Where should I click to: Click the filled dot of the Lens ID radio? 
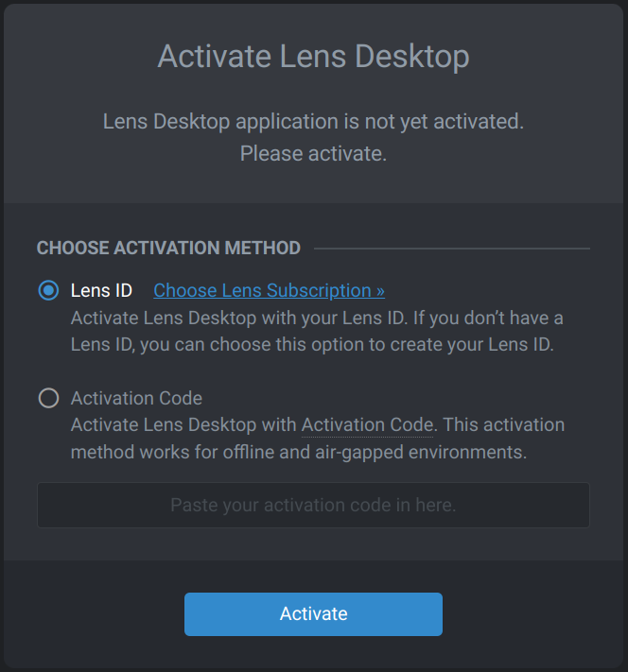pyautogui.click(x=48, y=290)
